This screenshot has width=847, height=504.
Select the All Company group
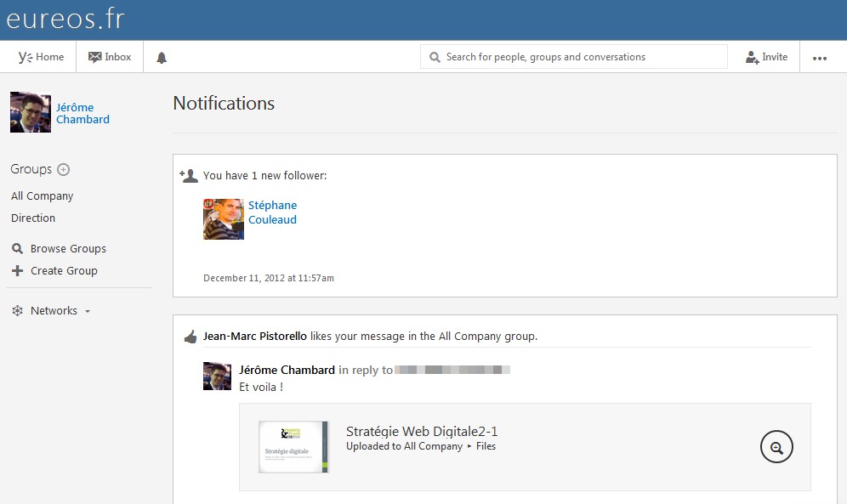point(43,195)
